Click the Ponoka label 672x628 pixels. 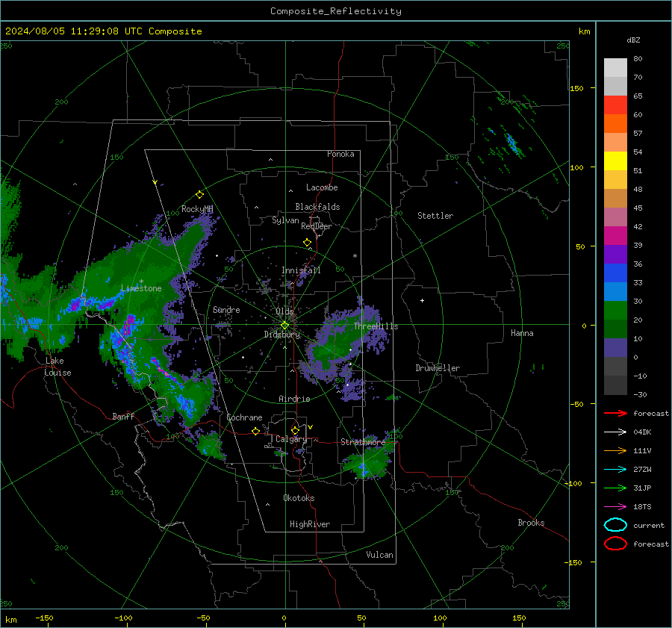340,155
